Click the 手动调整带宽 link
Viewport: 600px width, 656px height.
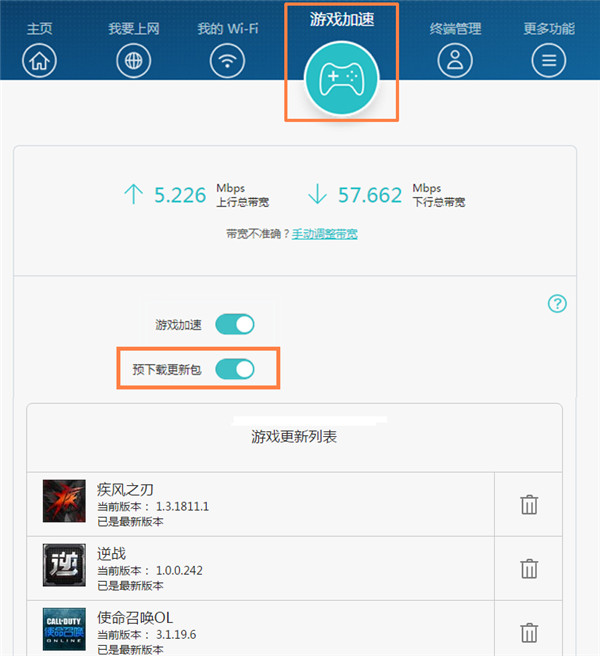click(x=324, y=234)
